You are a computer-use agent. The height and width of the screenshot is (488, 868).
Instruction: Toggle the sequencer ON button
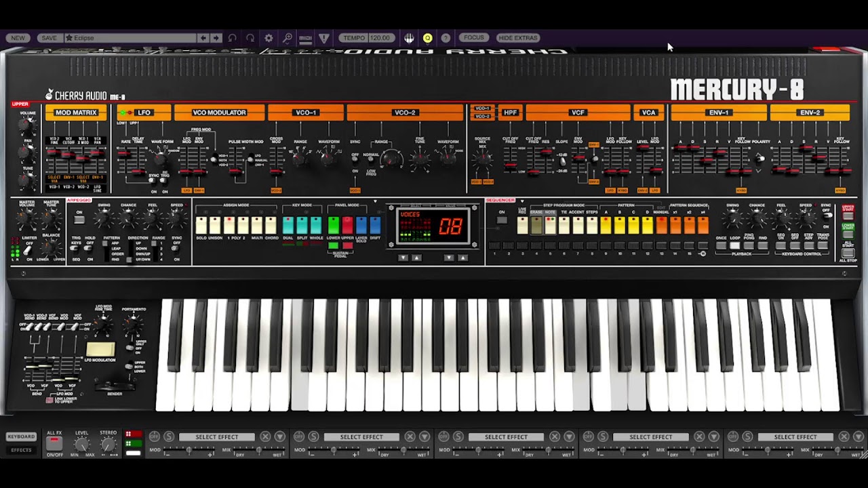[502, 220]
